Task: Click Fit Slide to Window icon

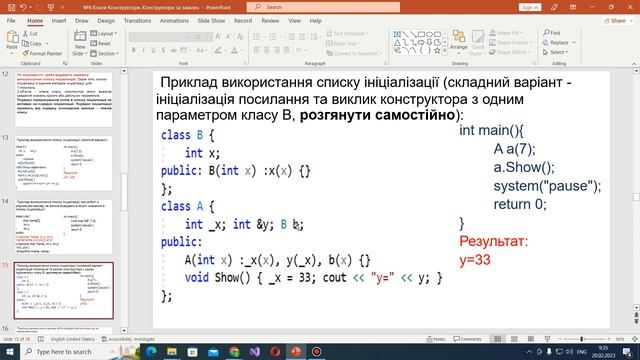Action: tap(635, 339)
